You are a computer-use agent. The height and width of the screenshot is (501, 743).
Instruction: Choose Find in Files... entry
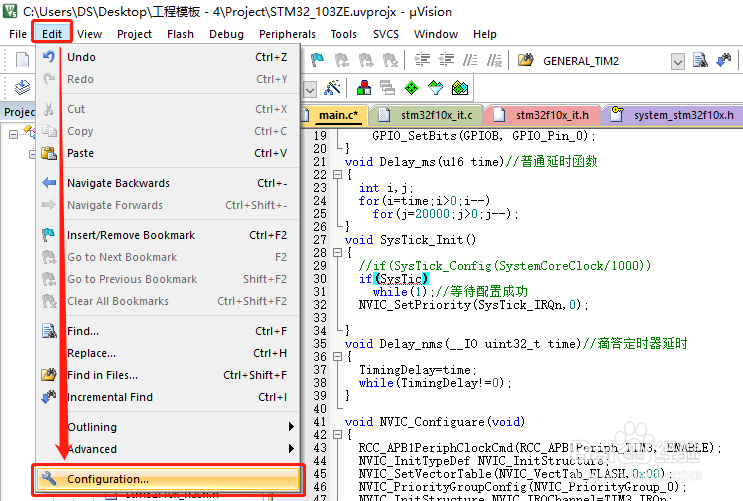click(168, 375)
